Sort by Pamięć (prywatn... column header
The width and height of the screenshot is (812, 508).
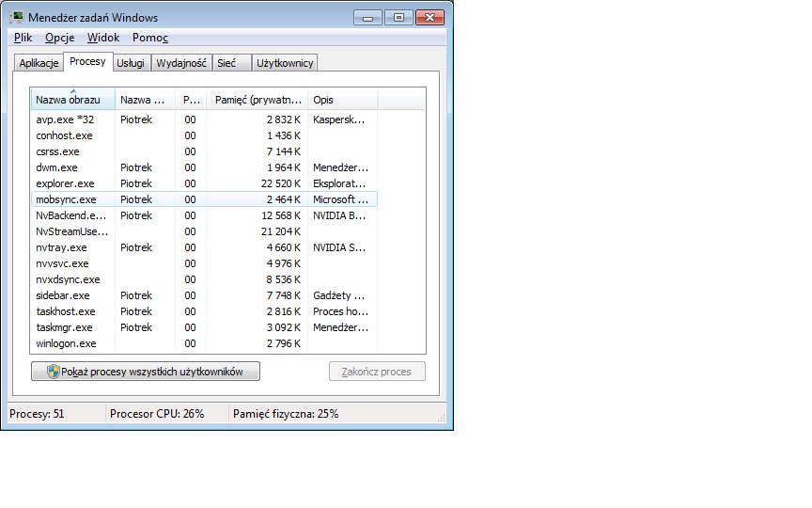coord(258,100)
